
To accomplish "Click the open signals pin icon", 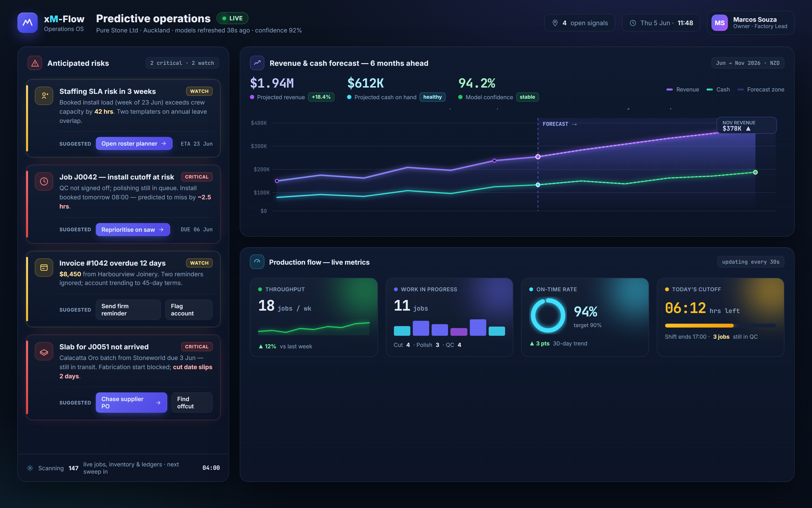I will pos(555,23).
